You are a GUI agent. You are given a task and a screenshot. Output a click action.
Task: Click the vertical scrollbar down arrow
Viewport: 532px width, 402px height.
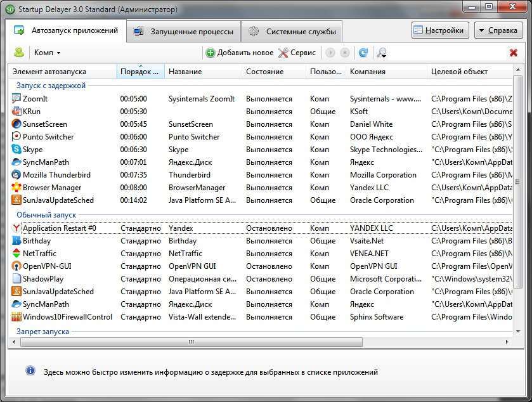coord(518,332)
